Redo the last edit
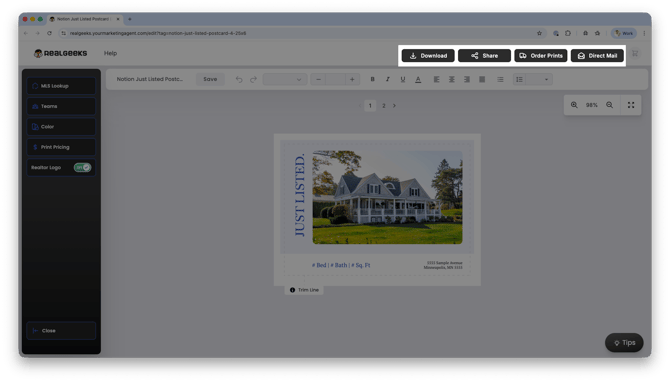 click(x=253, y=79)
